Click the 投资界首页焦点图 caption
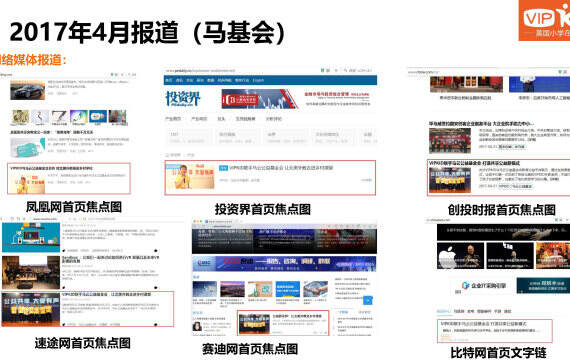 pyautogui.click(x=262, y=209)
